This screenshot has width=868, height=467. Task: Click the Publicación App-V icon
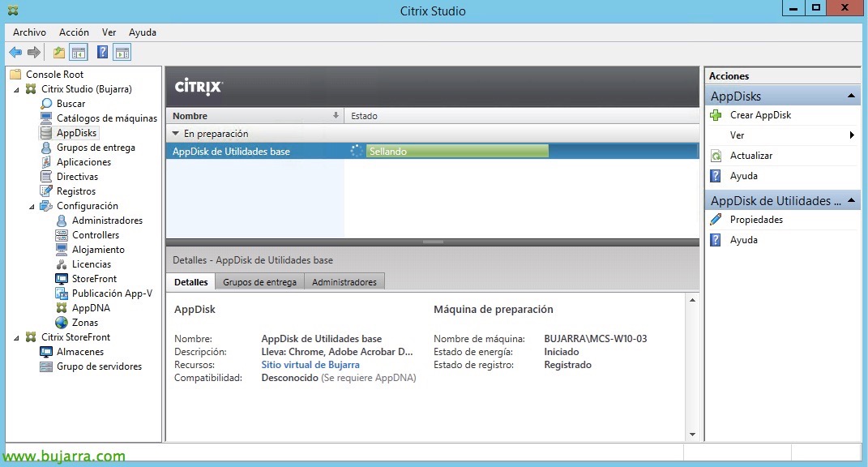(x=62, y=293)
